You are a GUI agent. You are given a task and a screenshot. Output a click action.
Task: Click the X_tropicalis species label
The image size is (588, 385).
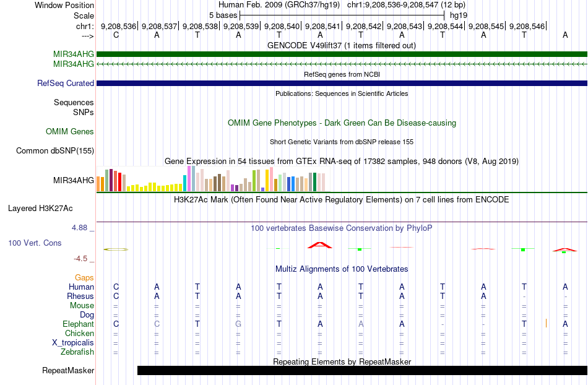point(73,343)
